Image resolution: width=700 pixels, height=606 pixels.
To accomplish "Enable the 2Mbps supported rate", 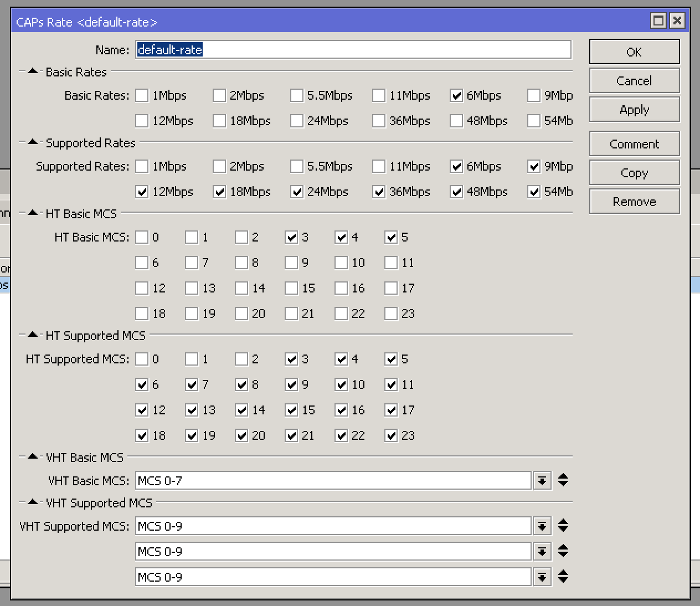I will click(219, 166).
